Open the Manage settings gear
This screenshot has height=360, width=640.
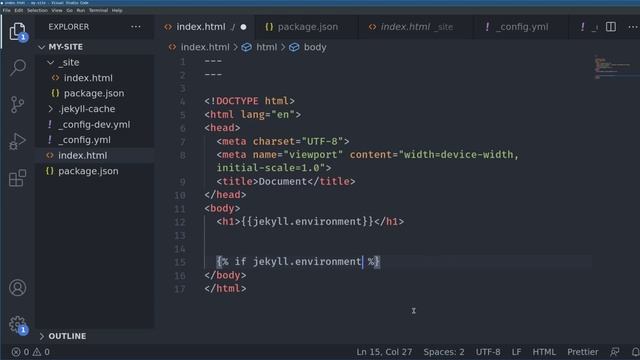pos(18,324)
